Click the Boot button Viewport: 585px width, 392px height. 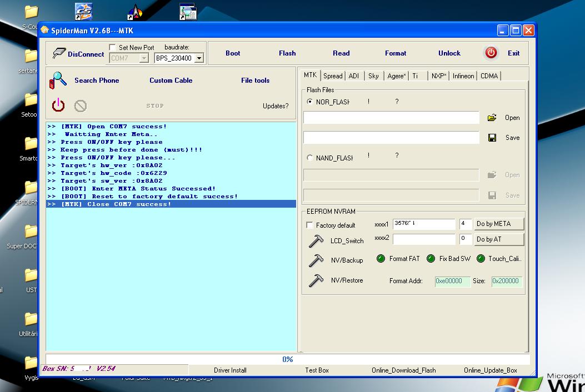(233, 53)
